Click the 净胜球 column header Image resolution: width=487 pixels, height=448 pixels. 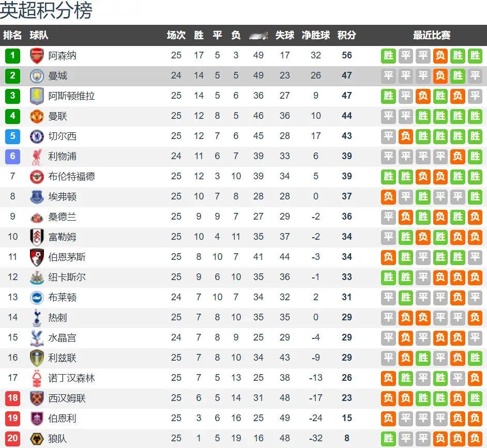click(x=315, y=35)
